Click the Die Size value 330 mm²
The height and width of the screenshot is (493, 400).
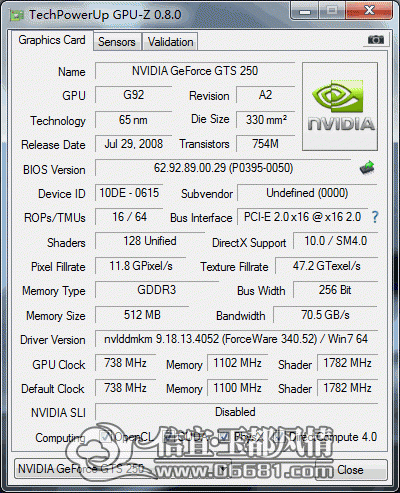click(265, 120)
